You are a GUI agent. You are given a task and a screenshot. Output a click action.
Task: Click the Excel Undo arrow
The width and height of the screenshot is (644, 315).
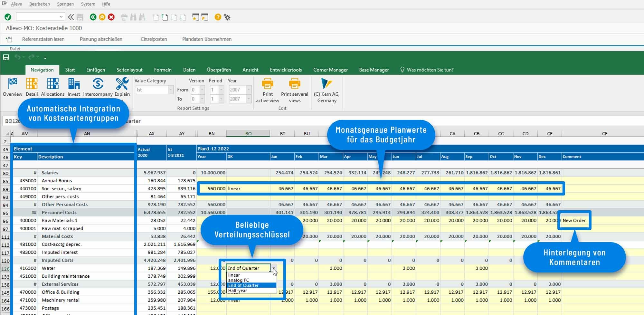(18, 57)
